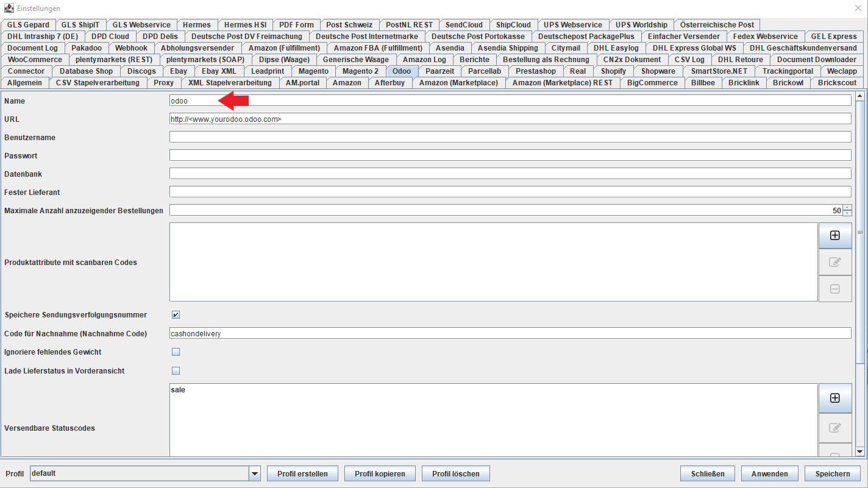Select the Trackingportal tab
The height and width of the screenshot is (488, 868).
tap(788, 71)
